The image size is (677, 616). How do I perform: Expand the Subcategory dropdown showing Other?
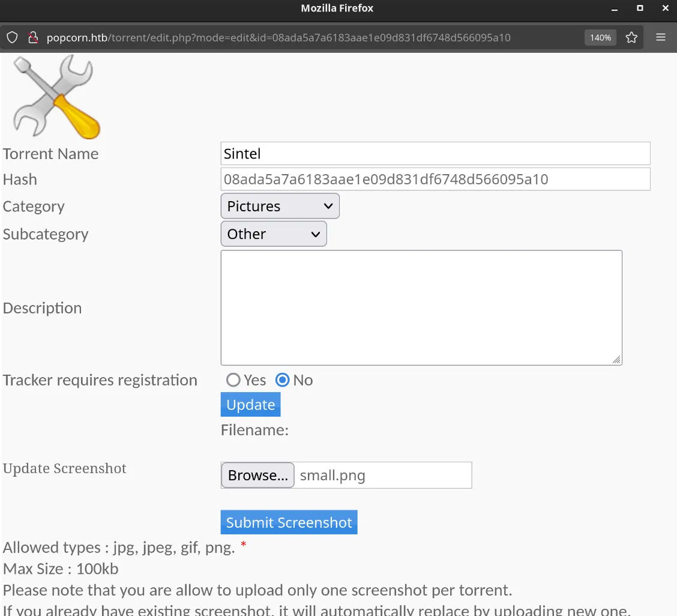274,234
